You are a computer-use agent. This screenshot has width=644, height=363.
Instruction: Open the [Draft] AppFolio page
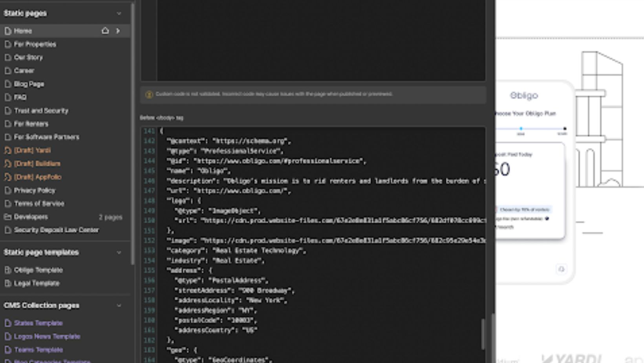point(38,177)
